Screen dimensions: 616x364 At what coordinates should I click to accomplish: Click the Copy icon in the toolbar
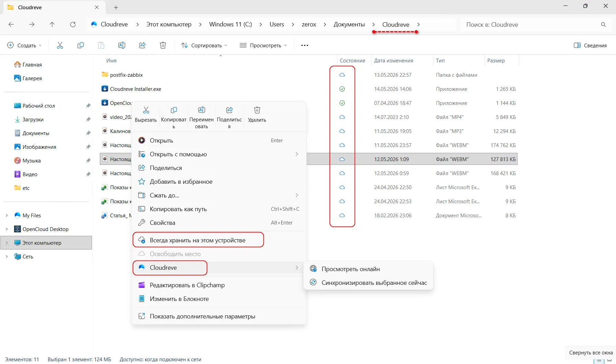[x=81, y=45]
